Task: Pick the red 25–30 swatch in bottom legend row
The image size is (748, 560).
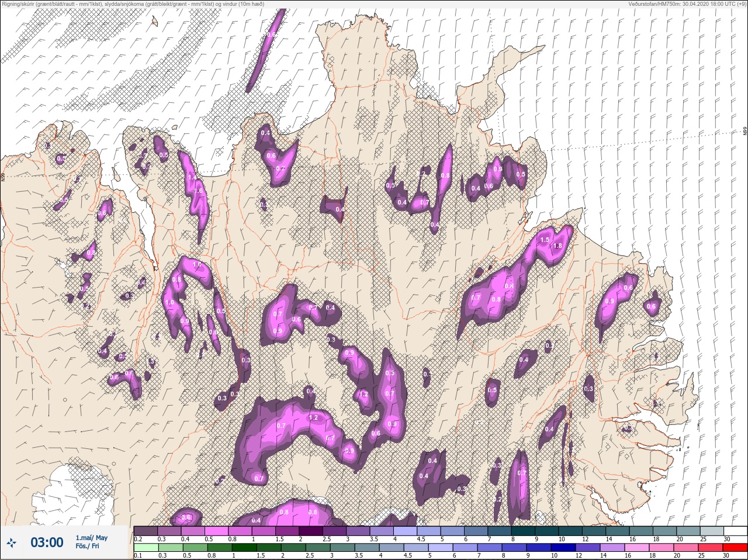Action: coord(735,548)
